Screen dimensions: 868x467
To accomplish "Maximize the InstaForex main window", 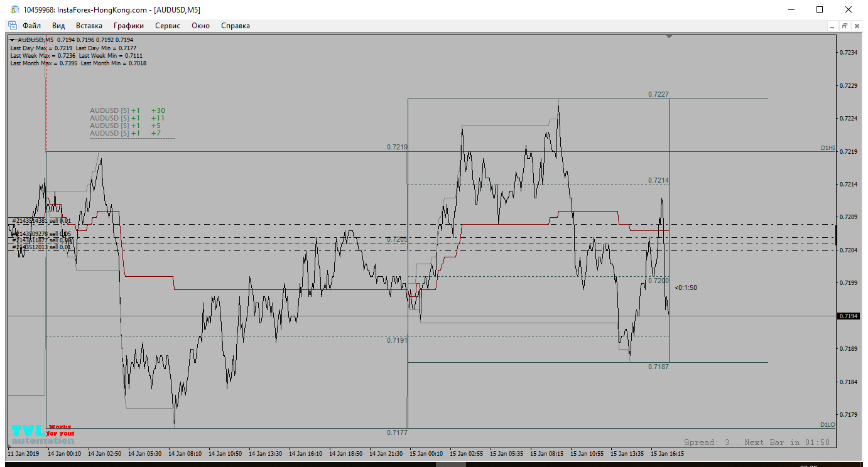I will 820,9.
